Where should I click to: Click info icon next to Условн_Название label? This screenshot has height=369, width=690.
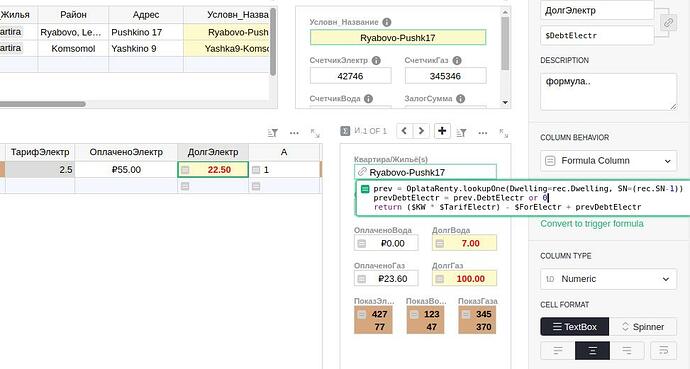[x=386, y=22]
